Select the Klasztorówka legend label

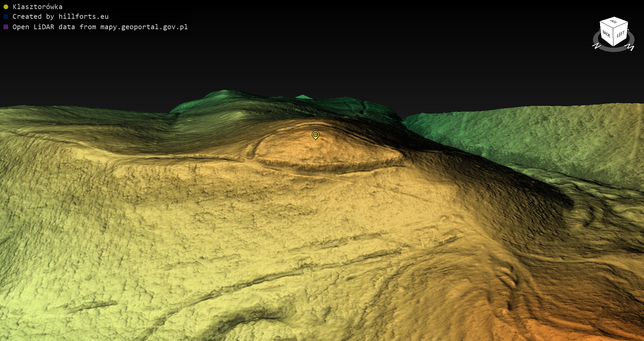click(x=38, y=7)
